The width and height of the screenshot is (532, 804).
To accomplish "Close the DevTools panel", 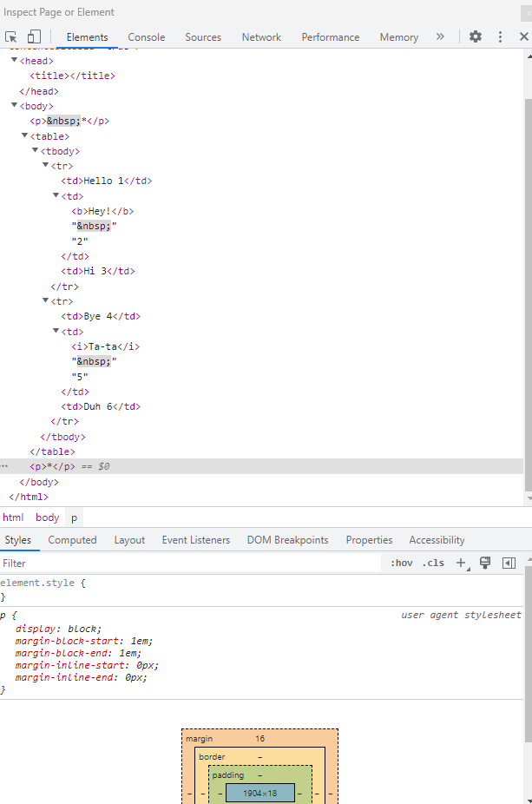I will 524,37.
